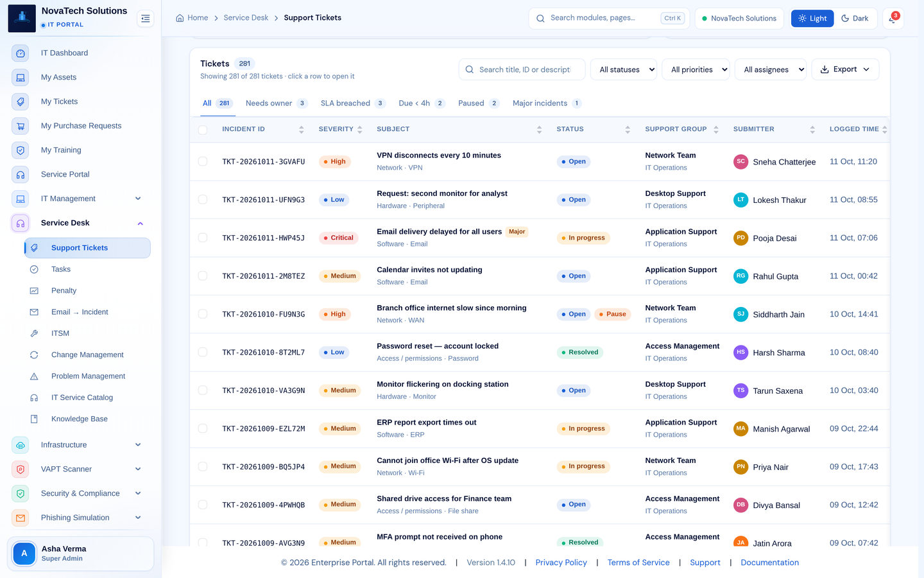The width and height of the screenshot is (924, 578).
Task: Click the Search modules, pages global search box
Action: pos(608,19)
